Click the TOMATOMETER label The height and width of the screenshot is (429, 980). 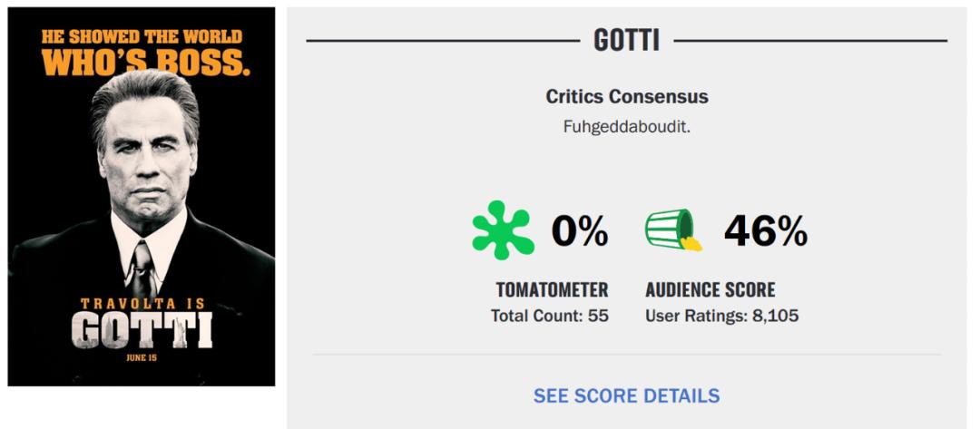coord(552,290)
